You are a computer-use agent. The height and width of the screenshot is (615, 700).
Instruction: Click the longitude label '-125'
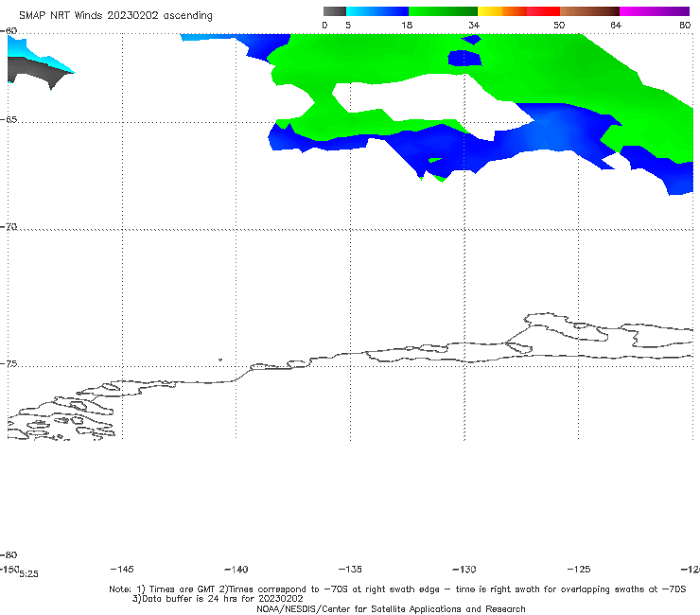(579, 569)
